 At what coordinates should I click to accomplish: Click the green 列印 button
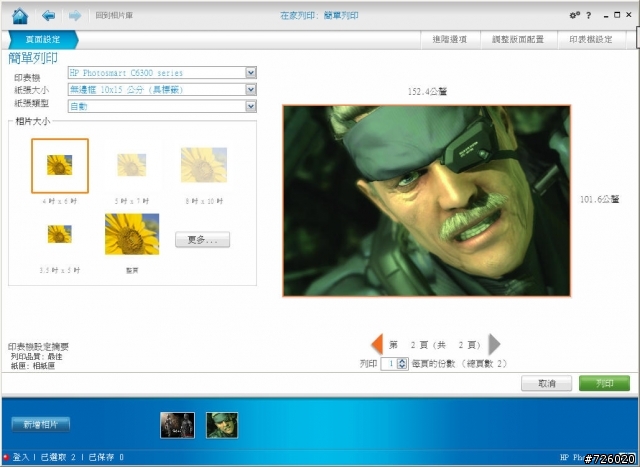point(604,383)
